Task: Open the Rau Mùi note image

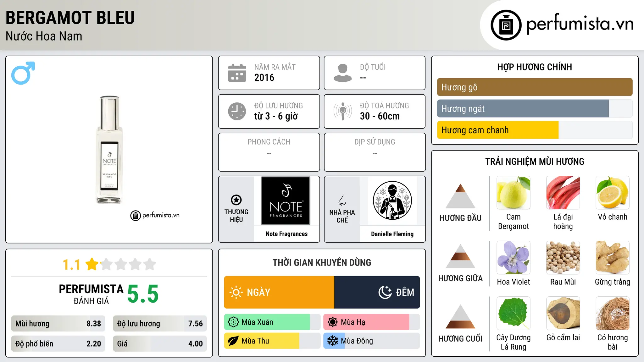Action: 563,258
